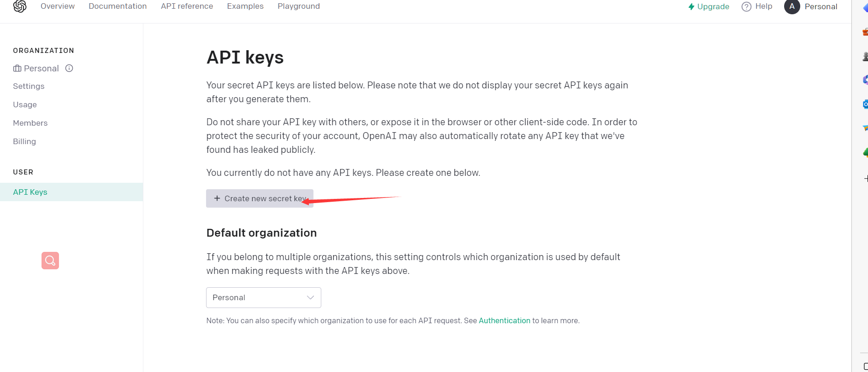This screenshot has height=372, width=868.
Task: Click the OpenAI logo in header
Action: coord(20,6)
